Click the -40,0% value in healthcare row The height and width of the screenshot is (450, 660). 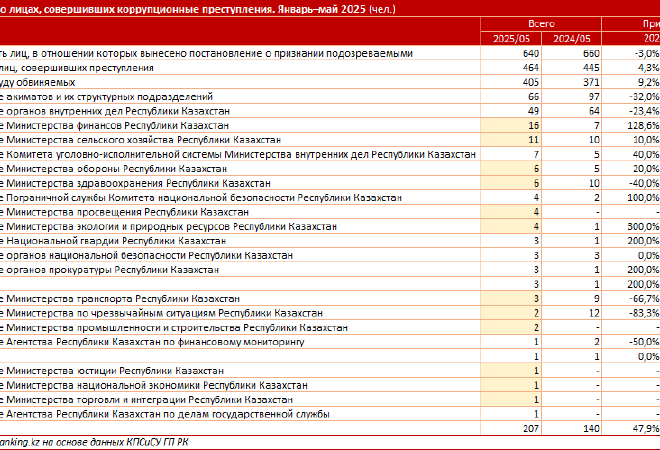point(644,183)
